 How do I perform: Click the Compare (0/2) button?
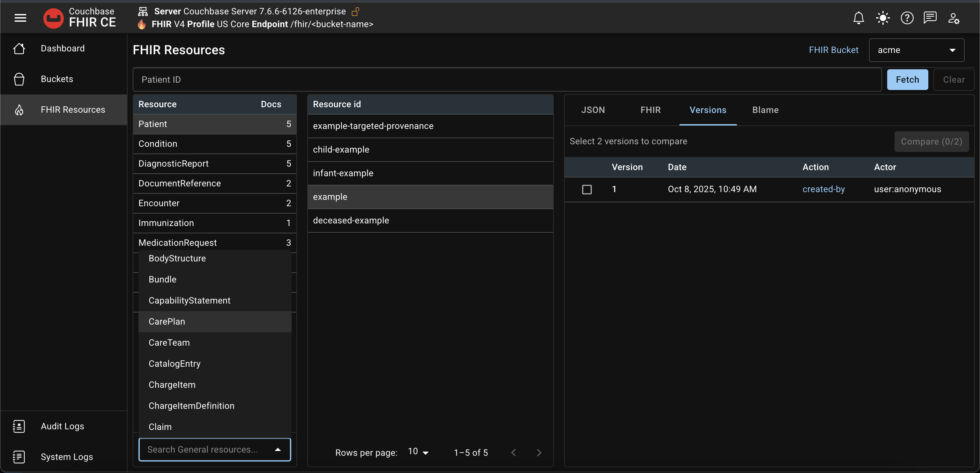click(x=932, y=141)
